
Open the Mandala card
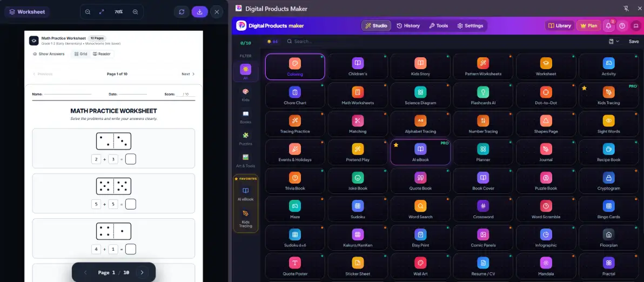click(546, 266)
